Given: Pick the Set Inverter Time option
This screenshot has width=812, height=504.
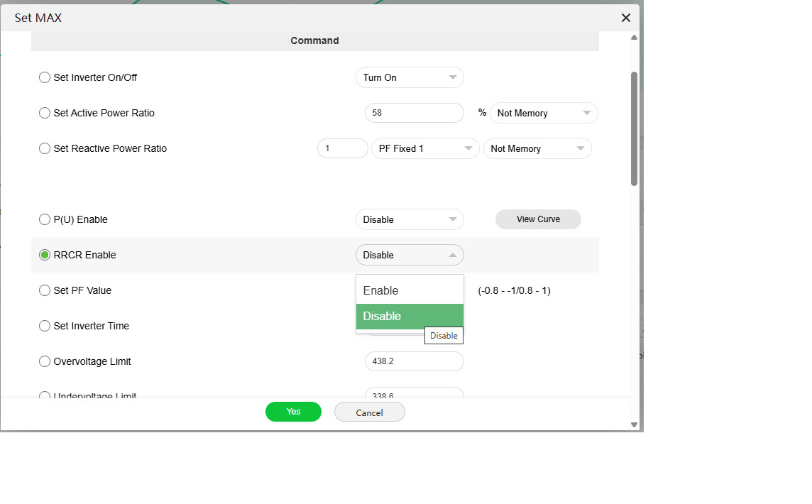Looking at the screenshot, I should (45, 326).
